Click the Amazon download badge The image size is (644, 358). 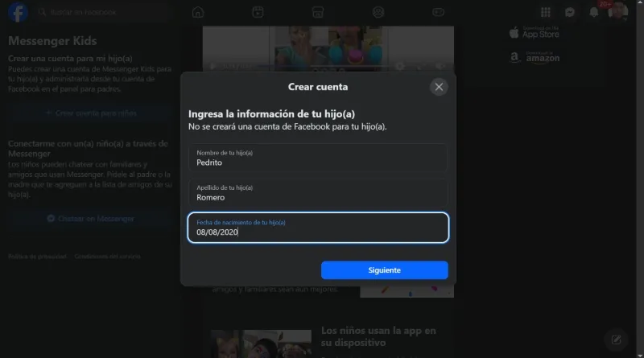click(535, 57)
